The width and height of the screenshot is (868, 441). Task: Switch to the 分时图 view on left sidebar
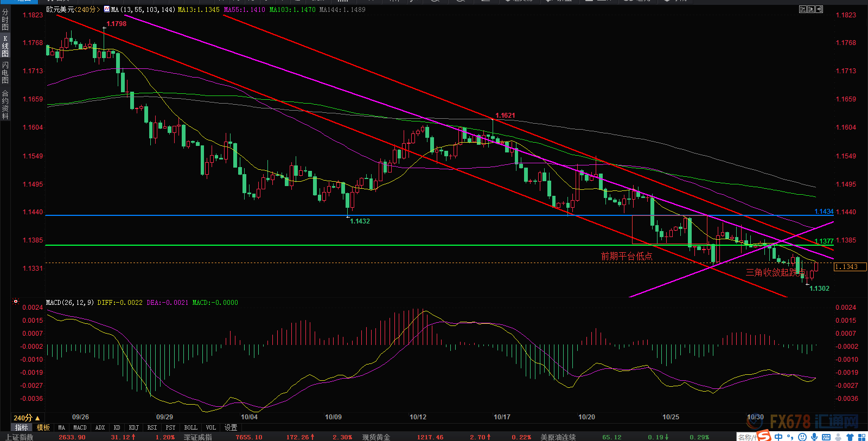click(5, 20)
